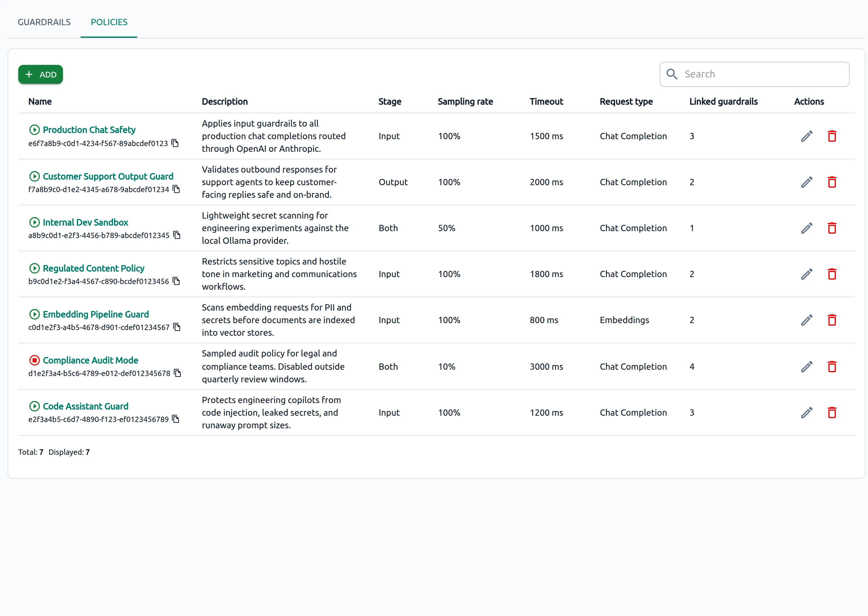The image size is (868, 616).
Task: Click the search magnifier icon
Action: pos(672,74)
